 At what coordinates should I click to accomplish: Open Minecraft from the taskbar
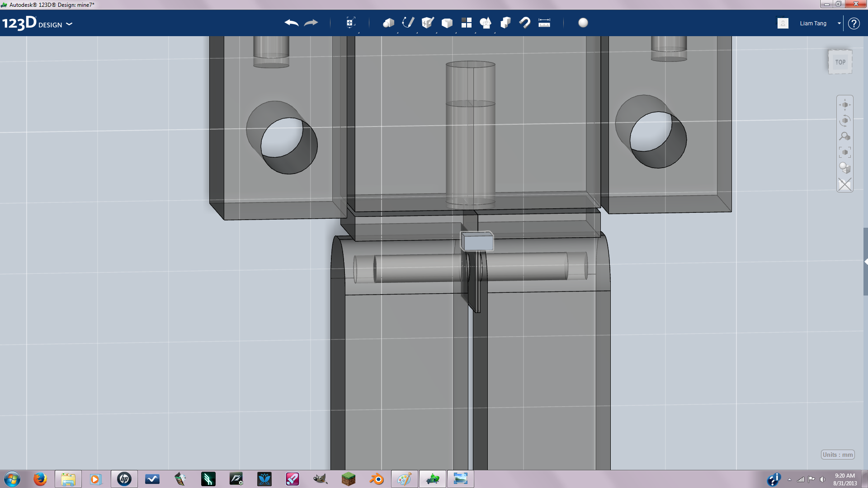(349, 479)
